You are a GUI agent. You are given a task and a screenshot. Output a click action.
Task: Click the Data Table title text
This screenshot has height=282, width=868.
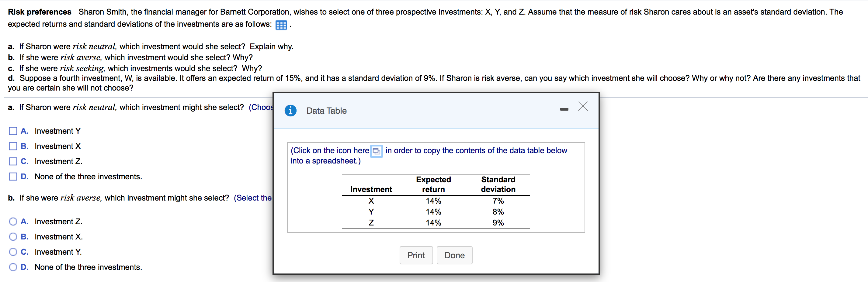point(326,111)
